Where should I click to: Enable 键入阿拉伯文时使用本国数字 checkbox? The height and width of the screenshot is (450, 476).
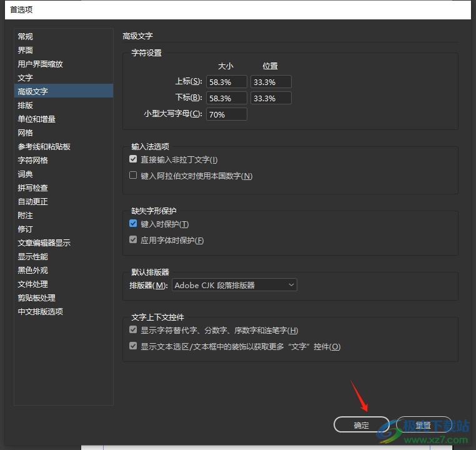133,175
